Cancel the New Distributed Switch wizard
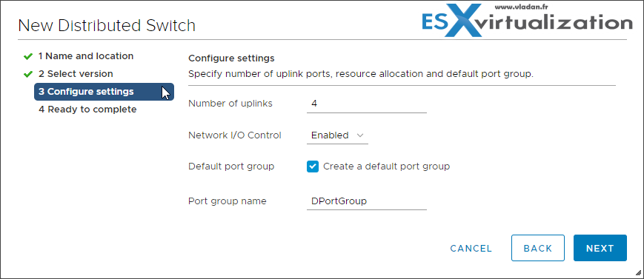 coord(471,249)
